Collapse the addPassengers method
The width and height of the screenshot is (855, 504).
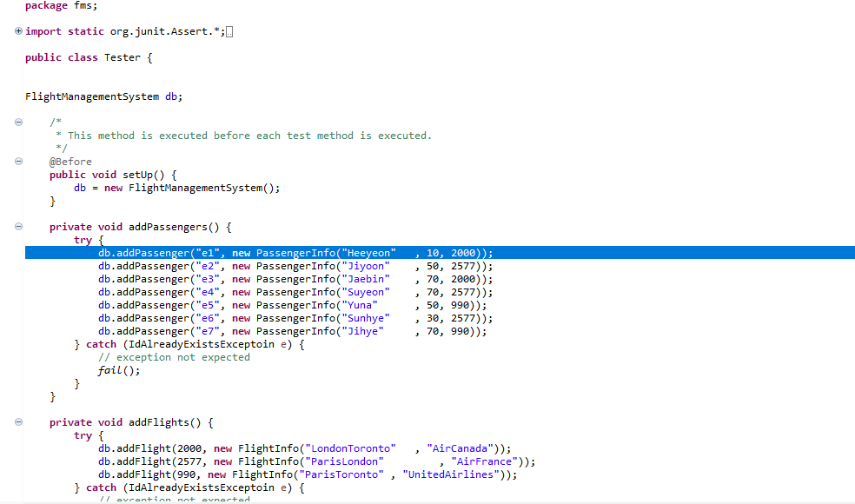[18, 226]
